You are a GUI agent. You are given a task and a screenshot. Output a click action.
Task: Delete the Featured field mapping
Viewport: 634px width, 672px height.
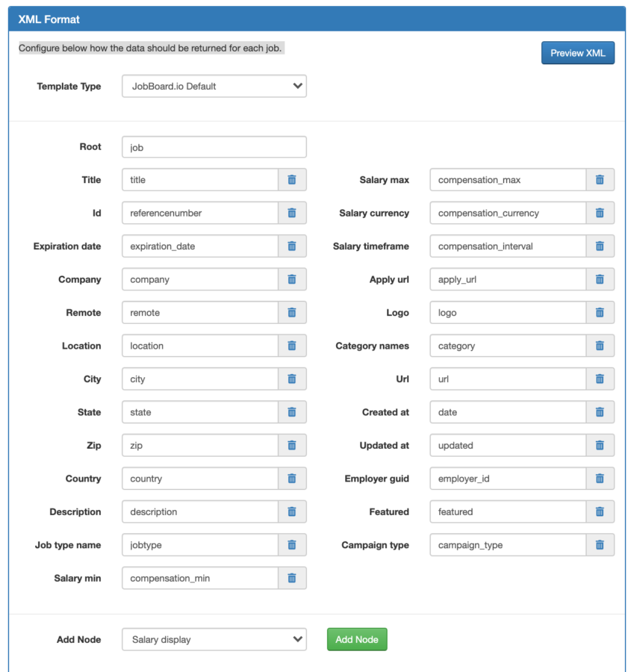[600, 511]
